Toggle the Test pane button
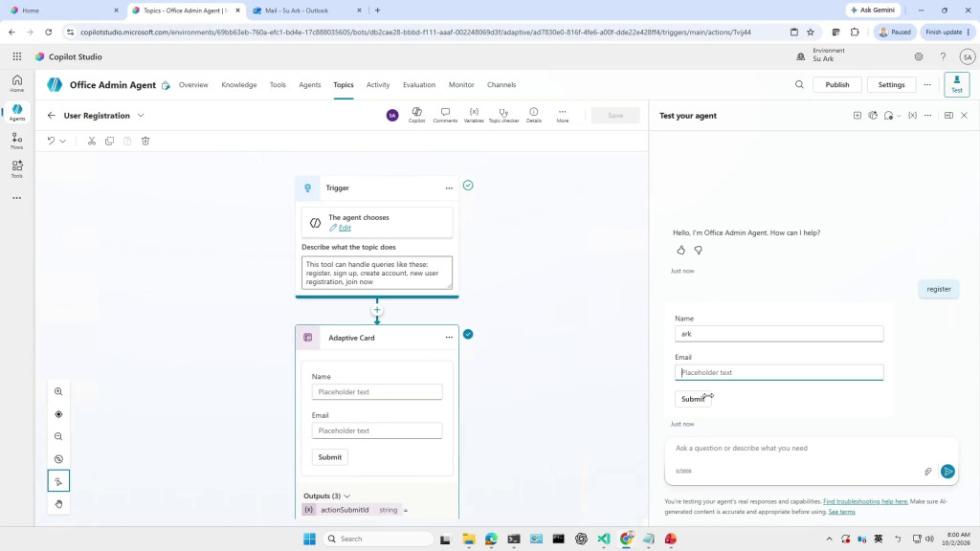980x551 pixels. coord(957,84)
